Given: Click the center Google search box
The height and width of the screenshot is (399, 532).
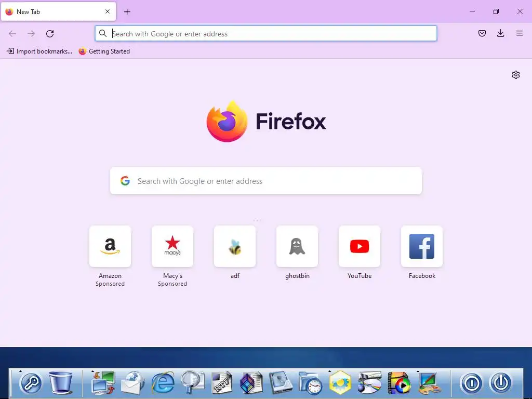Looking at the screenshot, I should coord(265,181).
